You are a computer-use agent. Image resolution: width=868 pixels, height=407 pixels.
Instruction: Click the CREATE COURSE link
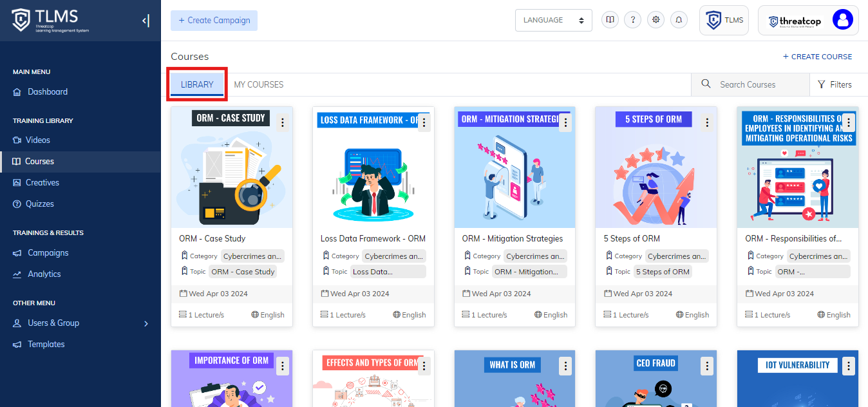(x=817, y=57)
